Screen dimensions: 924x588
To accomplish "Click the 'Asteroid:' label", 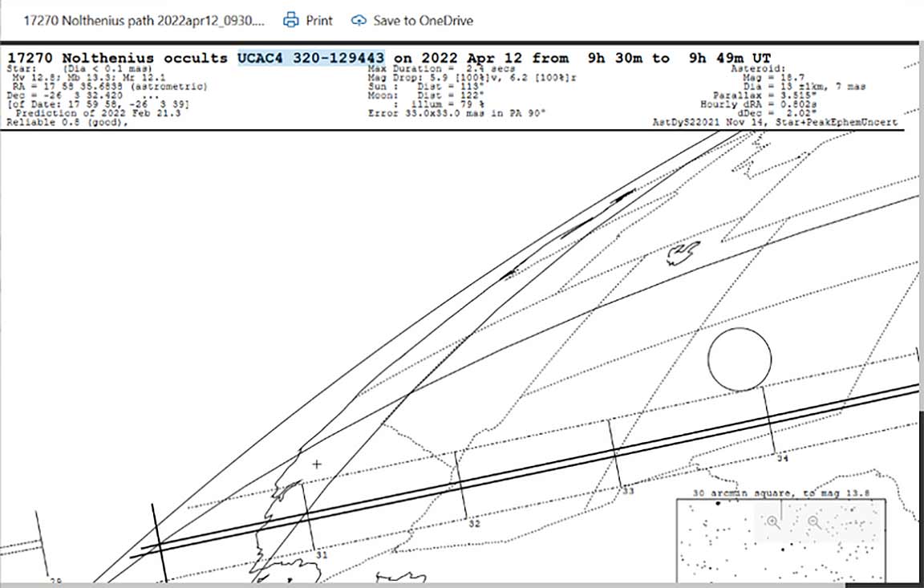I will (x=758, y=69).
